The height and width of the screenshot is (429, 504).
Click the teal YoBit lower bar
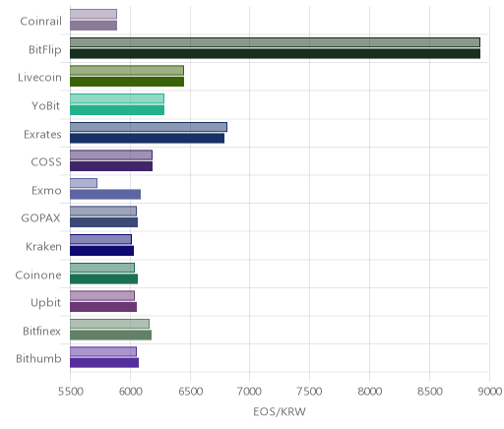[117, 110]
